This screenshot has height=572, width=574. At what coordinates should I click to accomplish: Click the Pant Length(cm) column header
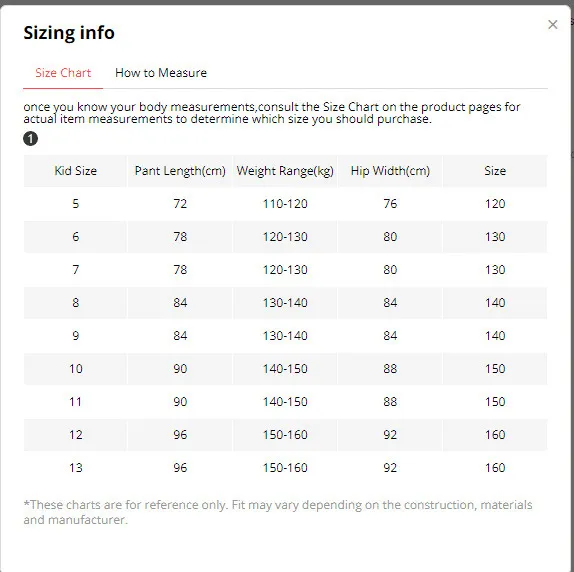pos(180,171)
